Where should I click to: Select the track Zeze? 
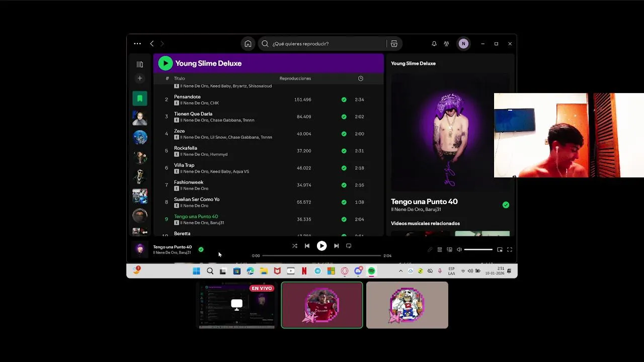(x=180, y=131)
